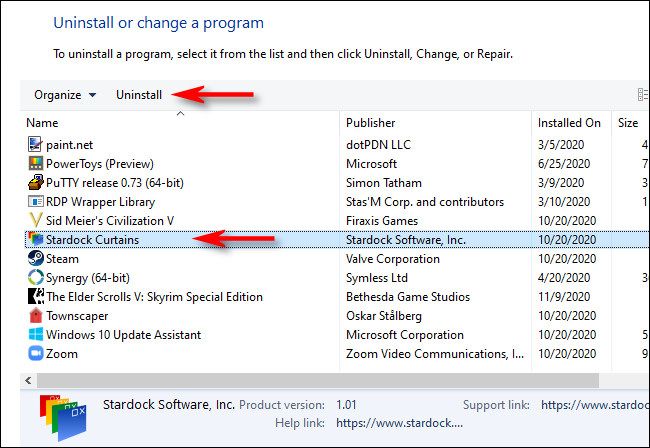Click the paint.net program icon
The height and width of the screenshot is (448, 650).
coord(36,144)
